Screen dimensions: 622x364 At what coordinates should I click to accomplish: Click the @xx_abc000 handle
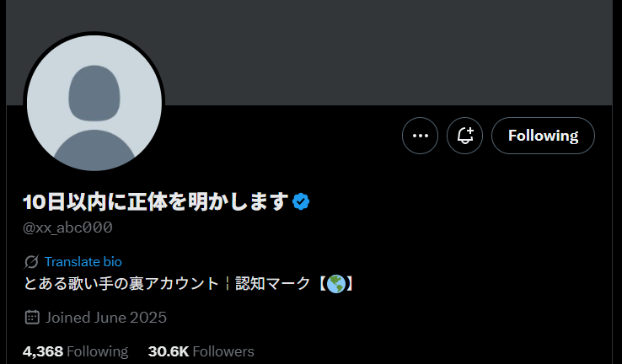tap(67, 227)
